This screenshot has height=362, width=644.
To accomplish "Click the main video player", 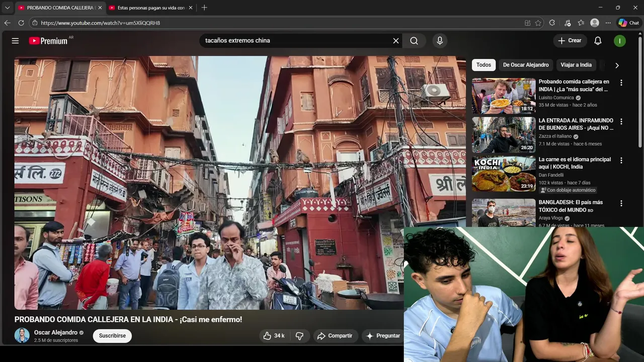I will tap(240, 183).
